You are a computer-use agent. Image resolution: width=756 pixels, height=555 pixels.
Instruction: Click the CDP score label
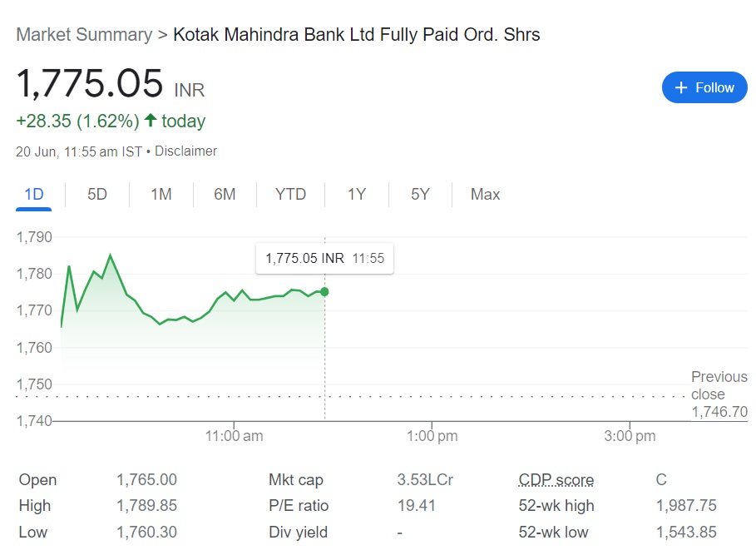556,480
